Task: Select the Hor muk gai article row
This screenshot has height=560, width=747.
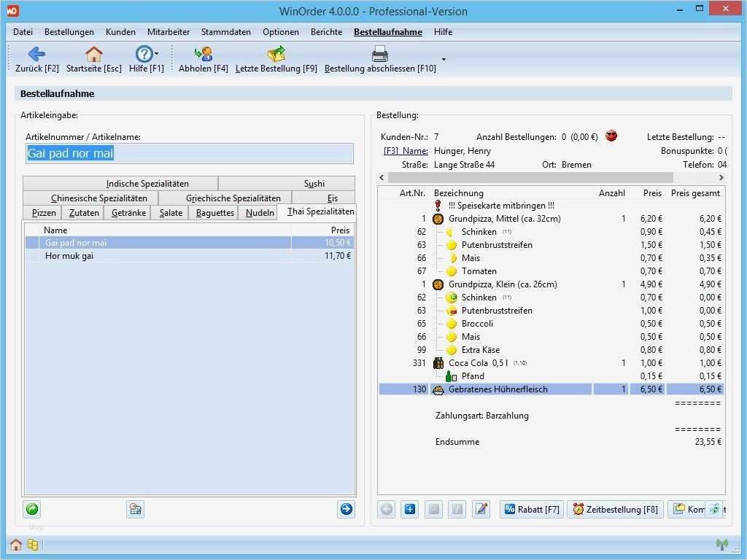Action: pos(189,256)
